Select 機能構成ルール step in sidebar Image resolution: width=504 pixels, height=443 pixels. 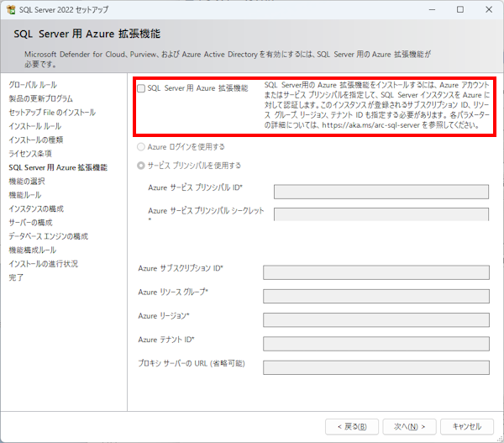tap(33, 251)
